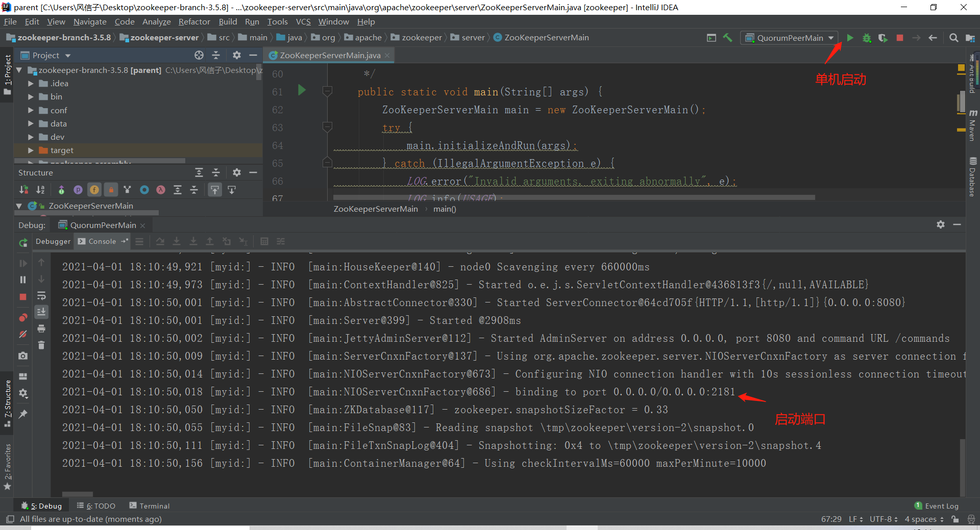Image resolution: width=980 pixels, height=530 pixels.
Task: Open the Refactor menu
Action: (194, 21)
